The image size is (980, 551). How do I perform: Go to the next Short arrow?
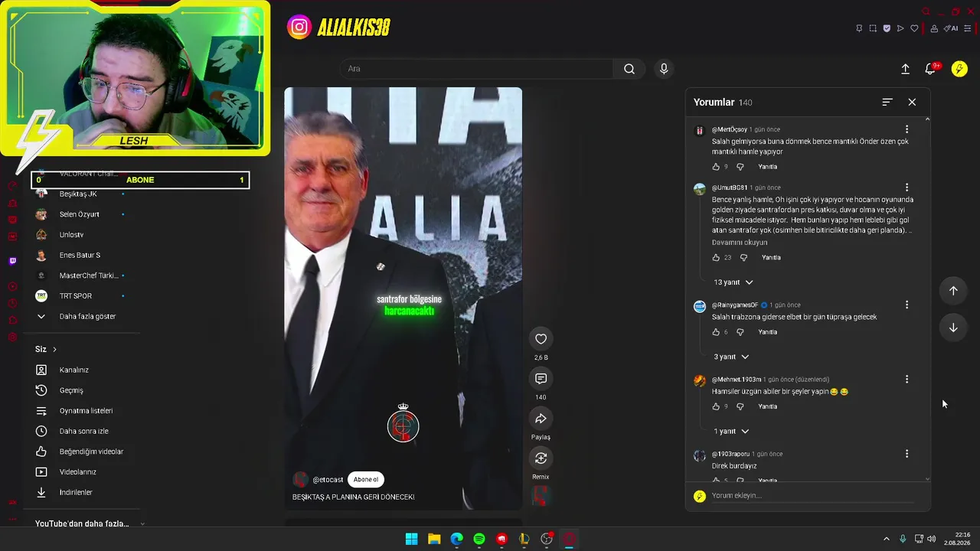pyautogui.click(x=953, y=328)
